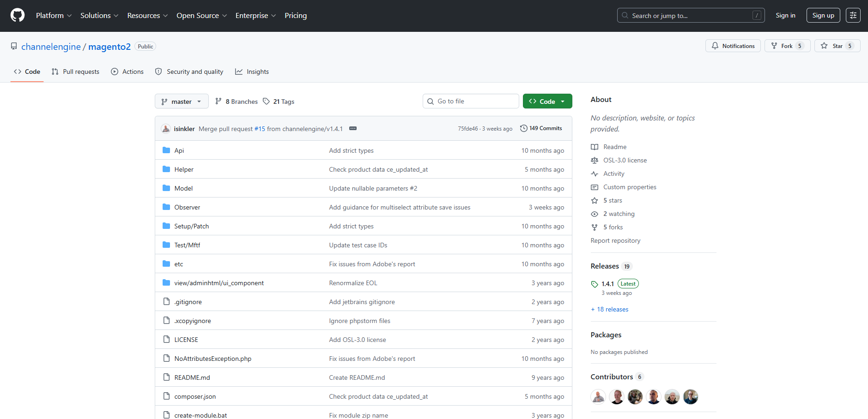Click the release tag icon beside 1.4.1
This screenshot has height=419, width=868.
click(x=595, y=284)
